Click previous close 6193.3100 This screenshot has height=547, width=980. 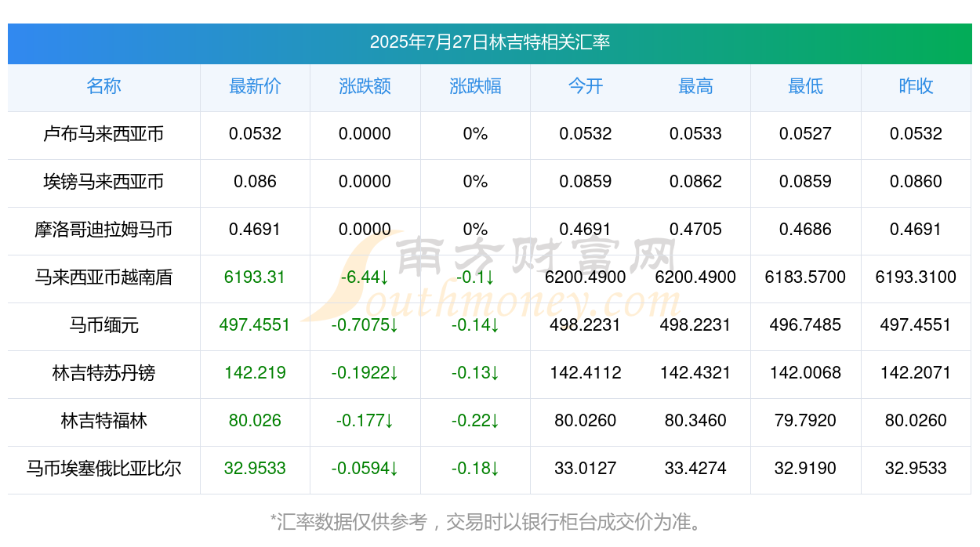[916, 277]
